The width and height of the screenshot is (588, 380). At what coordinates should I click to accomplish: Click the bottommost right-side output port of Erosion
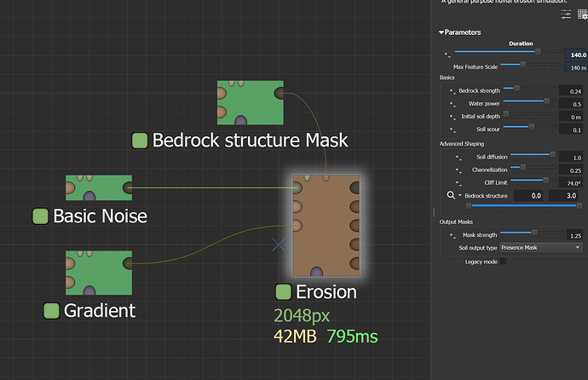tap(355, 263)
